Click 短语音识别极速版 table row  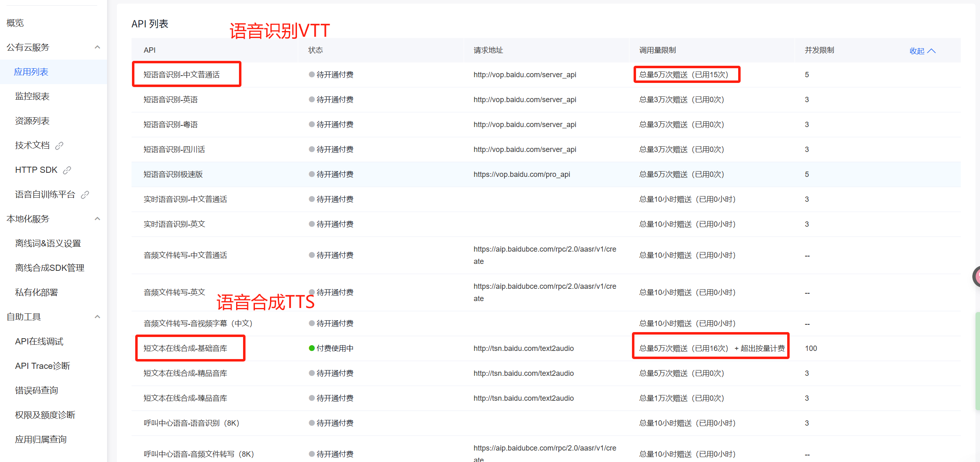(x=173, y=174)
